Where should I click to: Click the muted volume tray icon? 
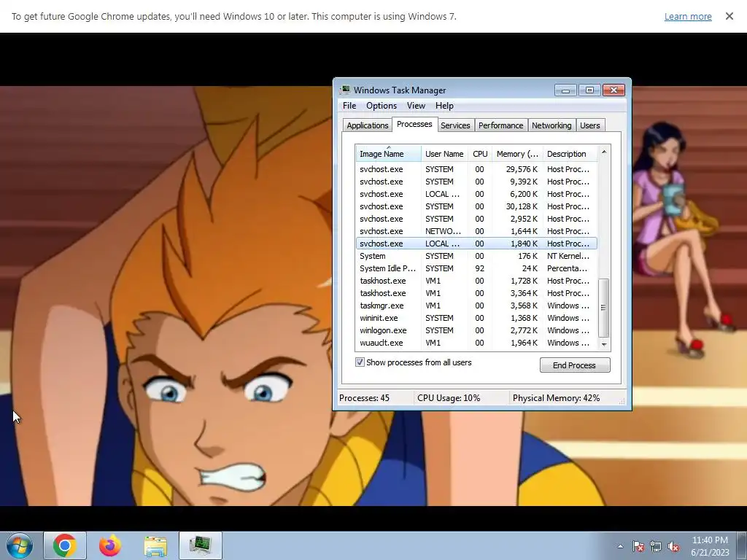click(673, 547)
